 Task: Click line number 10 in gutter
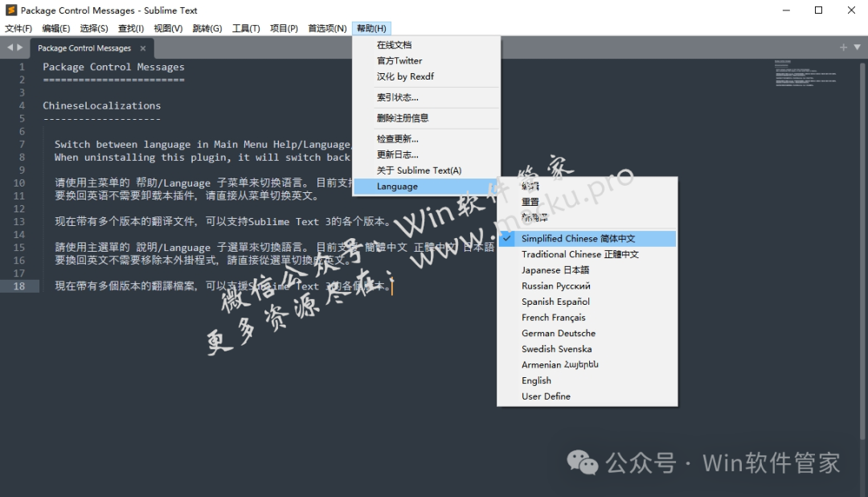click(x=19, y=183)
